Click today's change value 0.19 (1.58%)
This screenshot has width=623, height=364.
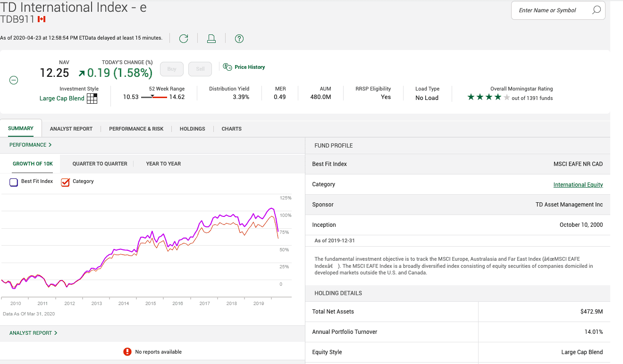119,73
